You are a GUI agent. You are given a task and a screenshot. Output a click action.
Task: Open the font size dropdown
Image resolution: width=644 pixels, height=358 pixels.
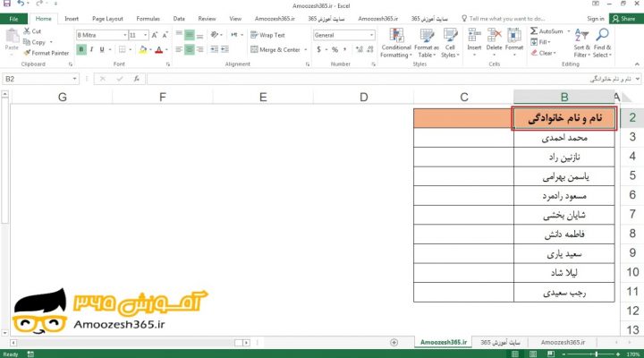146,35
